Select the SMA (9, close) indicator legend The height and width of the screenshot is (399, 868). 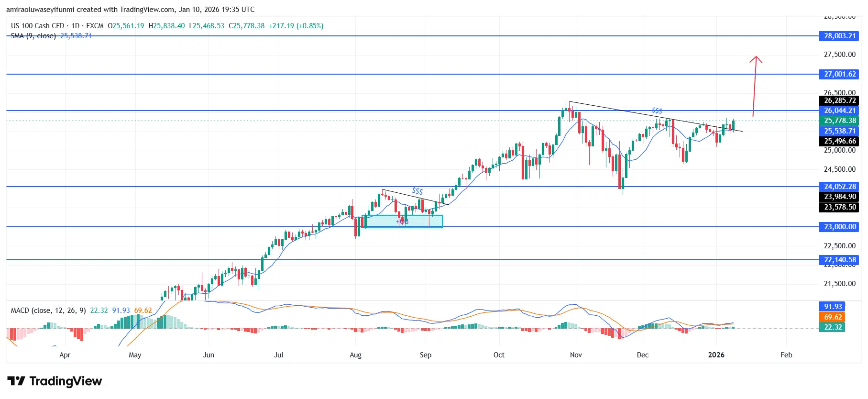[33, 36]
